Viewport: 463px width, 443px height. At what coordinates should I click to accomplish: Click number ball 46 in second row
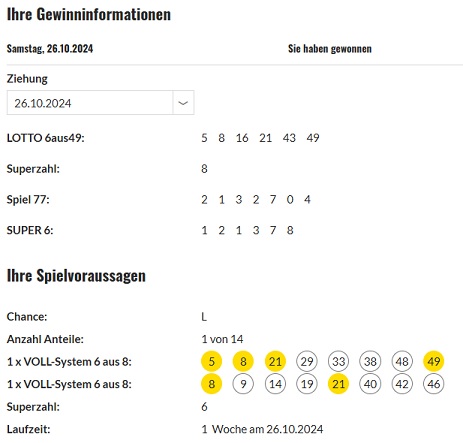[x=433, y=384]
